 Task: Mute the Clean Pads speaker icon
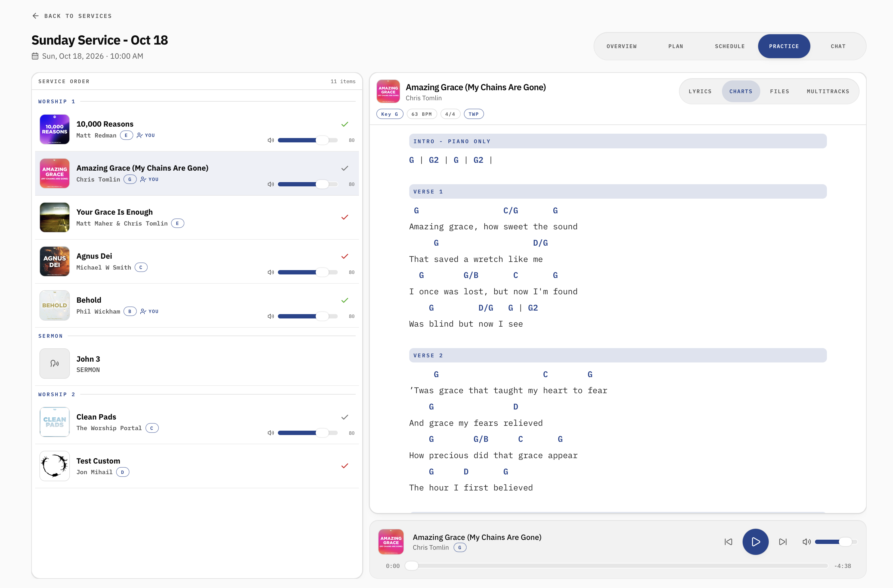pyautogui.click(x=271, y=433)
